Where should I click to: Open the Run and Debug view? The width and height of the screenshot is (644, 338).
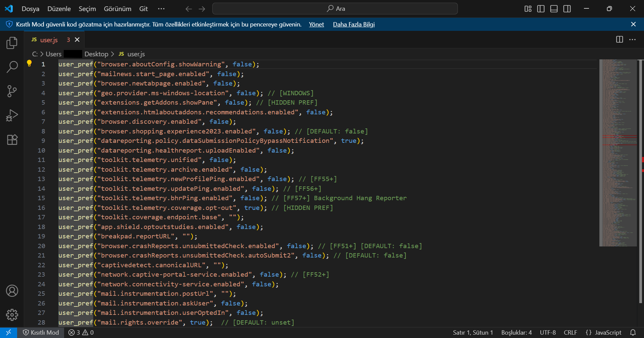coord(12,115)
